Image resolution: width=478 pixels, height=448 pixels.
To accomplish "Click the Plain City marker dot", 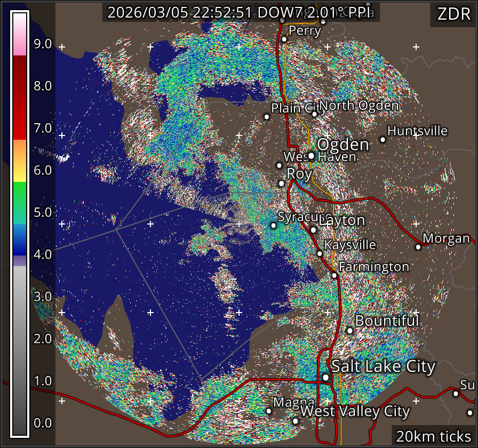I will (x=267, y=117).
